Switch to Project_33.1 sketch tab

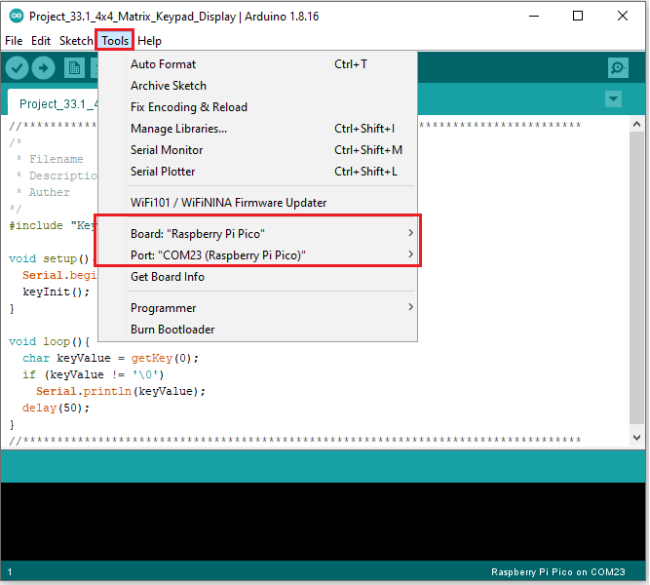point(53,103)
